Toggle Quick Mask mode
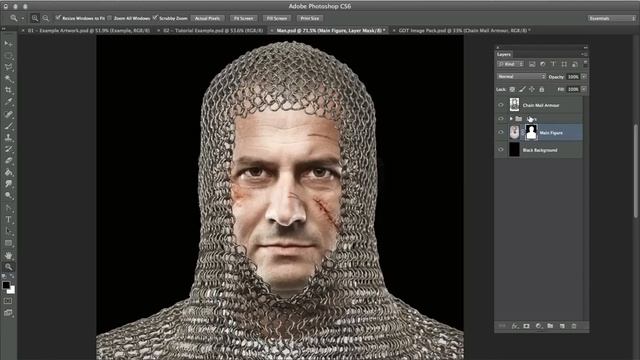 coord(9,301)
